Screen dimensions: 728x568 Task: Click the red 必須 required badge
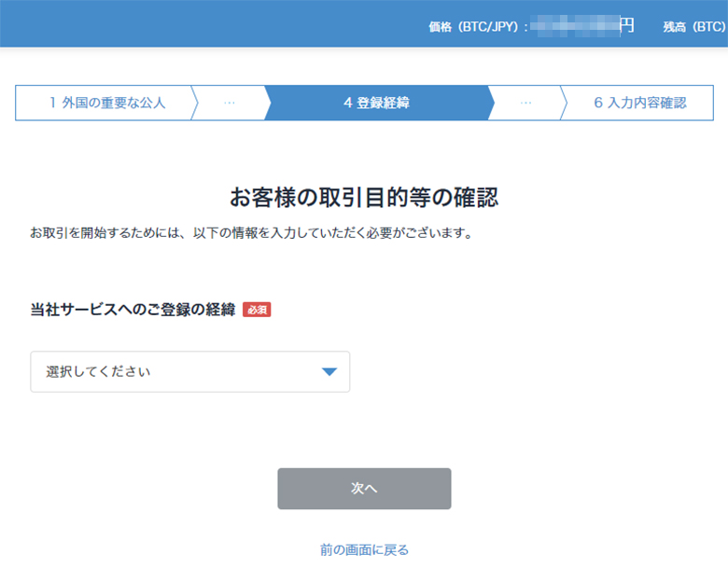pos(257,310)
